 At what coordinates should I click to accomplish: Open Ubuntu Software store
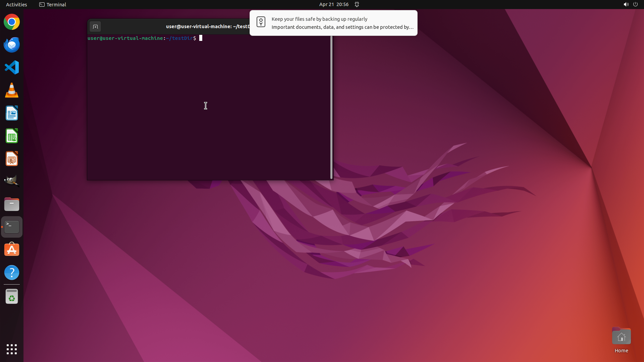[x=12, y=250]
